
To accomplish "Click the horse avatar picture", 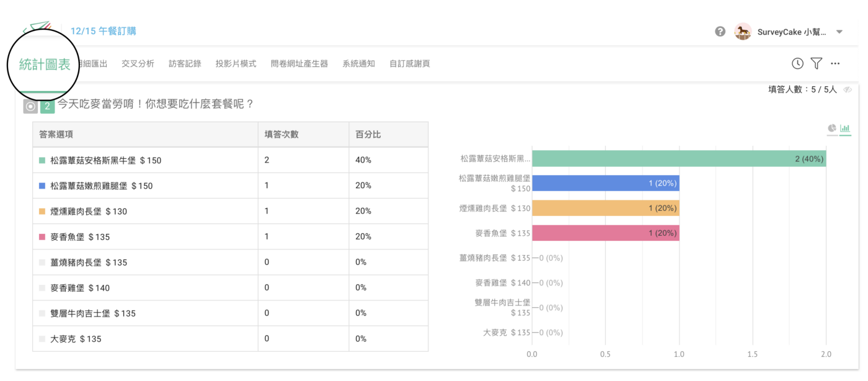I will pyautogui.click(x=743, y=32).
